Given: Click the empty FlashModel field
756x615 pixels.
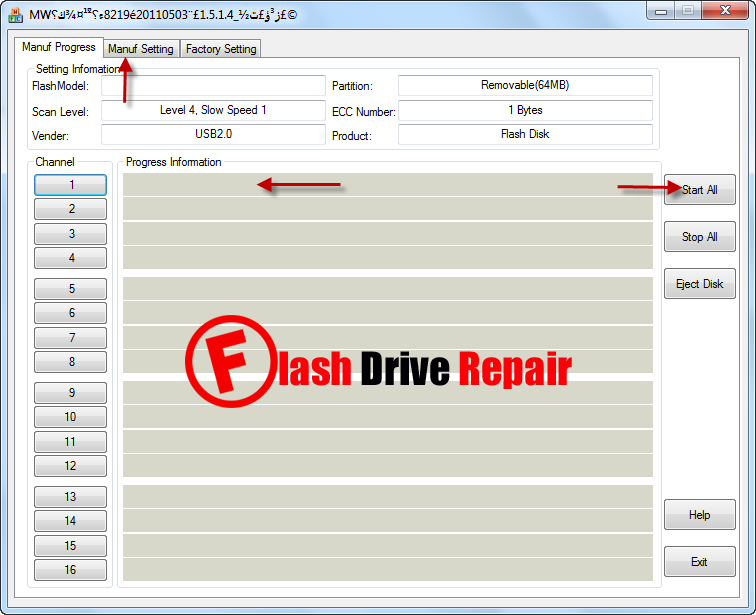Looking at the screenshot, I should pos(213,86).
